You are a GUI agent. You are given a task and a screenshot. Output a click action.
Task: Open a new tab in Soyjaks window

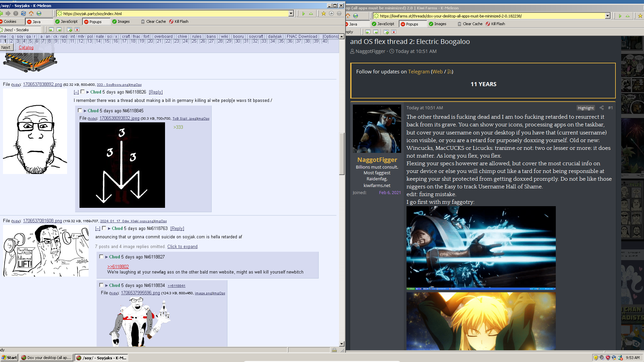click(x=70, y=29)
